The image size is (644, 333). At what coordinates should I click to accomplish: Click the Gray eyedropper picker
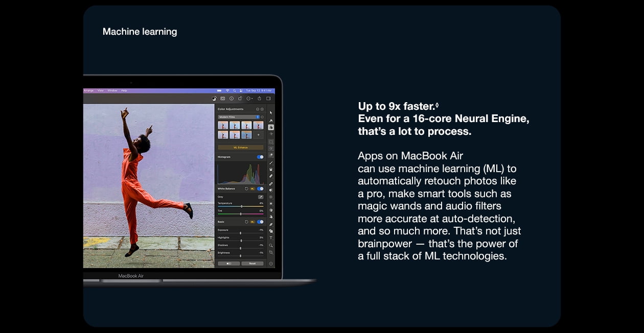point(261,197)
